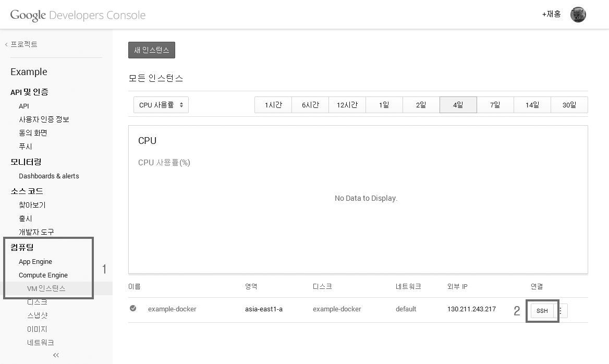
Task: Open 사용자 인증 정보 page
Action: (x=44, y=119)
